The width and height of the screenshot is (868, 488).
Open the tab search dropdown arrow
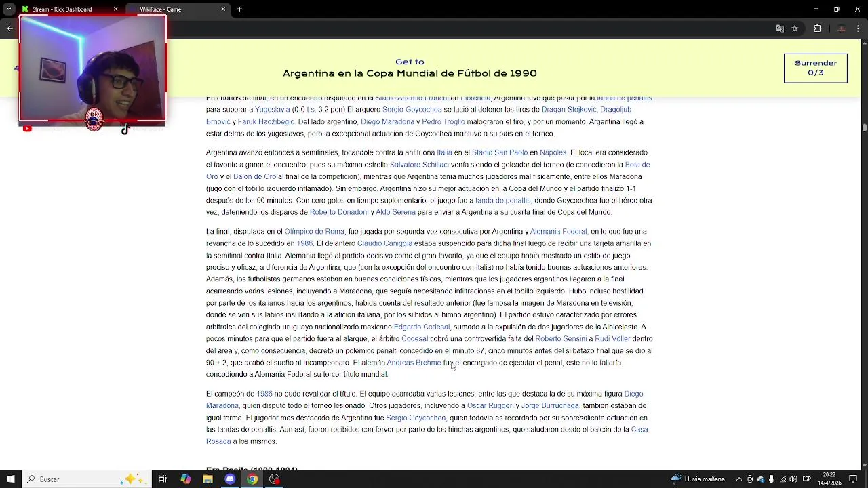9,9
